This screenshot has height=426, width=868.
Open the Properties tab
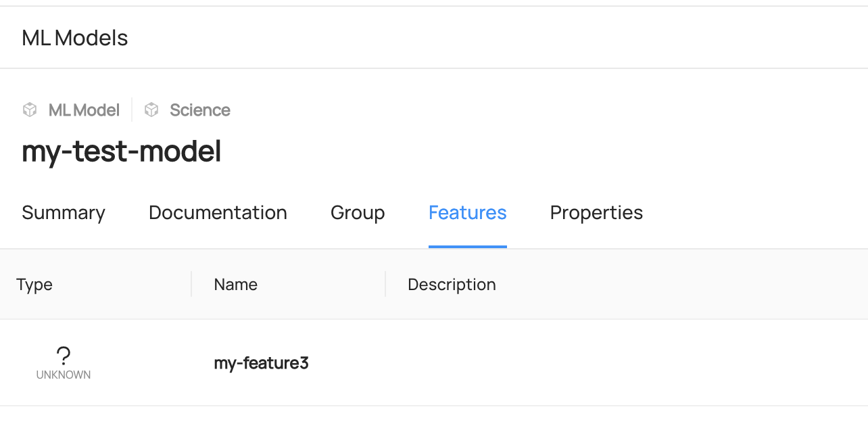point(596,212)
